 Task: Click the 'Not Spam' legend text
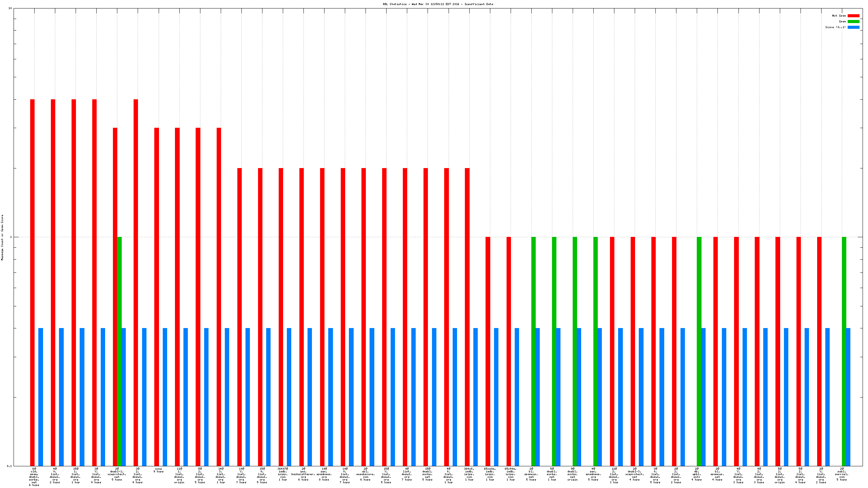coord(839,16)
